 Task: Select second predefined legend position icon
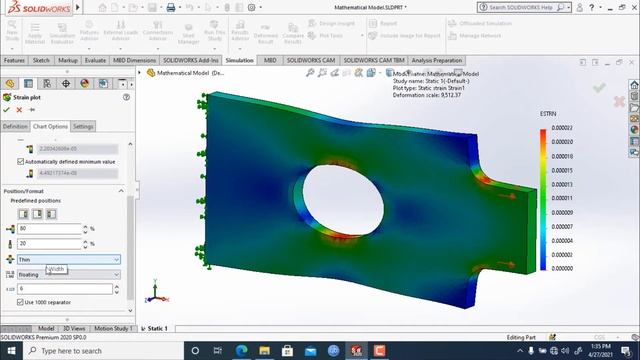point(38,214)
